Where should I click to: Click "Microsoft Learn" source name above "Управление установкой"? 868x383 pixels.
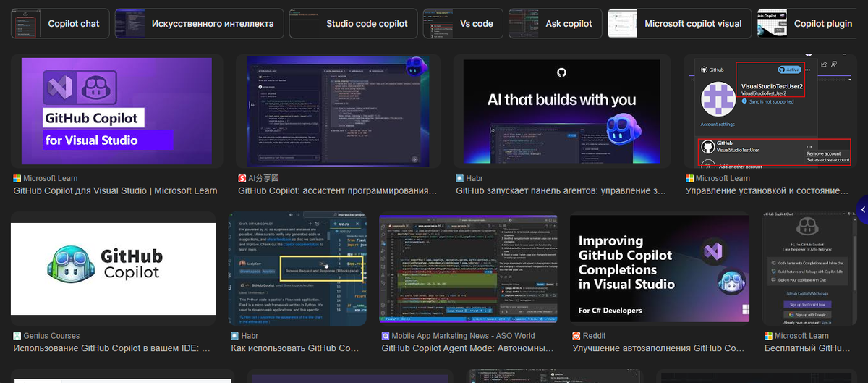coord(723,178)
